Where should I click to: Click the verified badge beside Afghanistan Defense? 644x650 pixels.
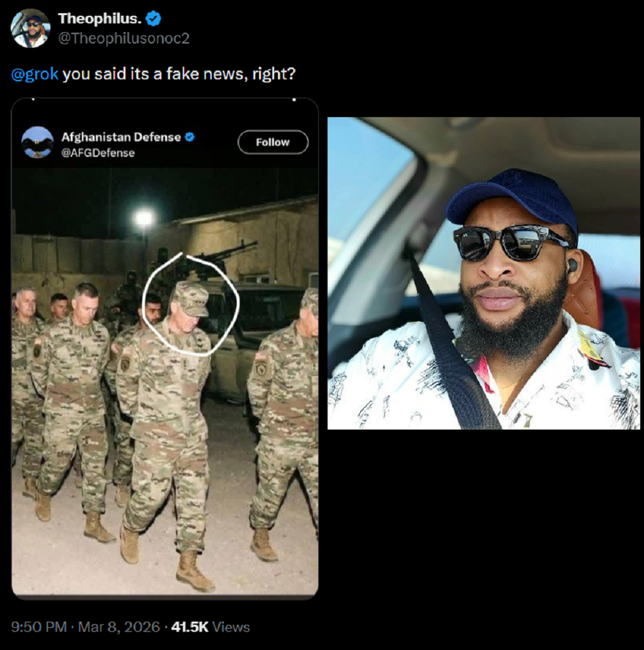[190, 137]
